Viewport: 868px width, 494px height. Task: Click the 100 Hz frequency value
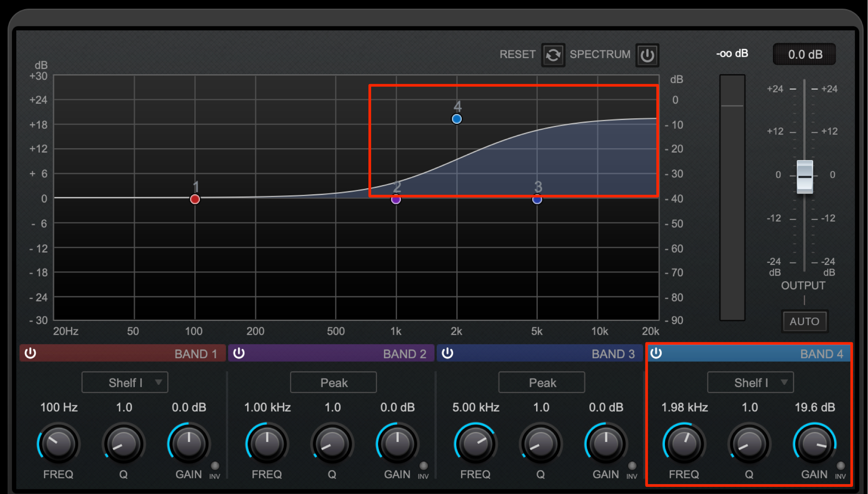coord(59,407)
